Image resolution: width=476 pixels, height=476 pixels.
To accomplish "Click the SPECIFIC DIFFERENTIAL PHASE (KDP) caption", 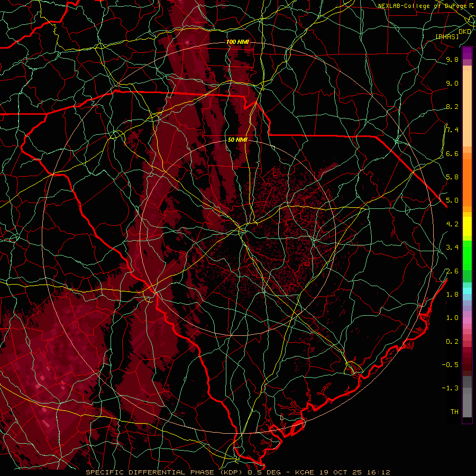I will [x=165, y=472].
